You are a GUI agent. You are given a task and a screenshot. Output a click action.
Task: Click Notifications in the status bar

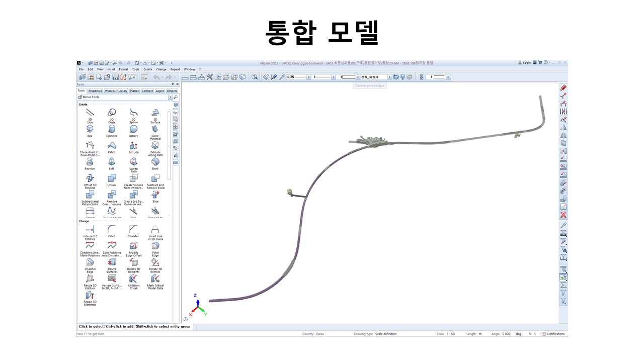(553, 334)
